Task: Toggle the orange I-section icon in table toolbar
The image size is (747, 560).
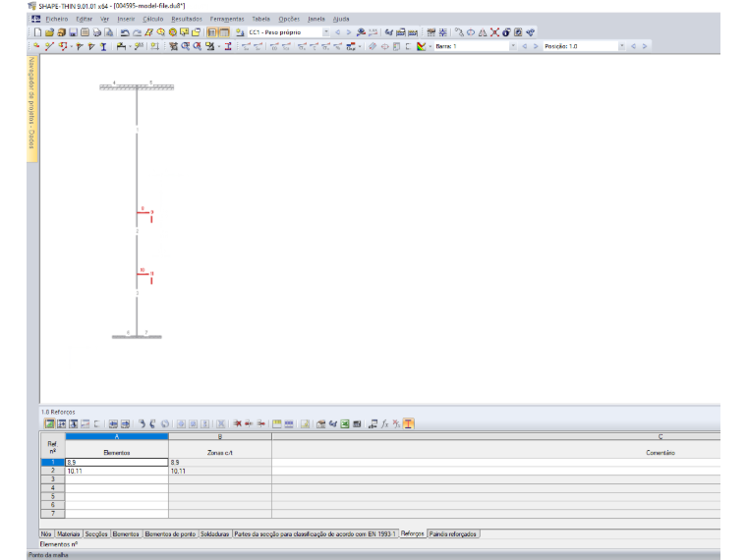Action: click(408, 423)
